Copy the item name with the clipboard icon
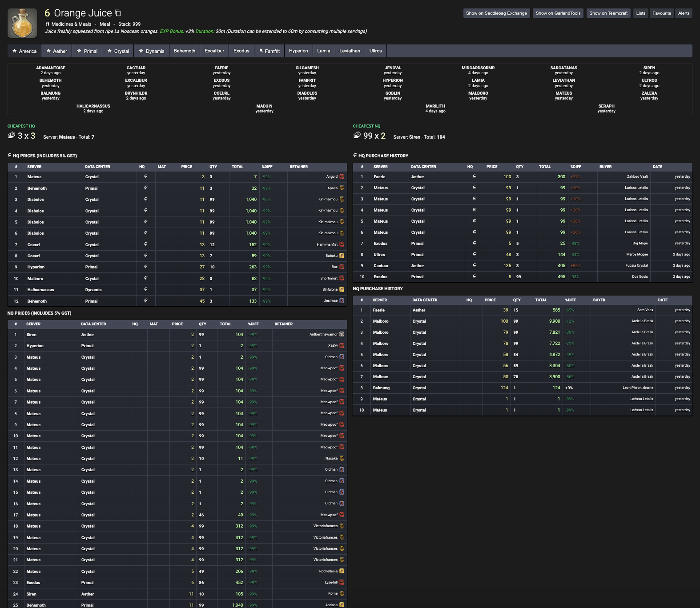 click(118, 13)
